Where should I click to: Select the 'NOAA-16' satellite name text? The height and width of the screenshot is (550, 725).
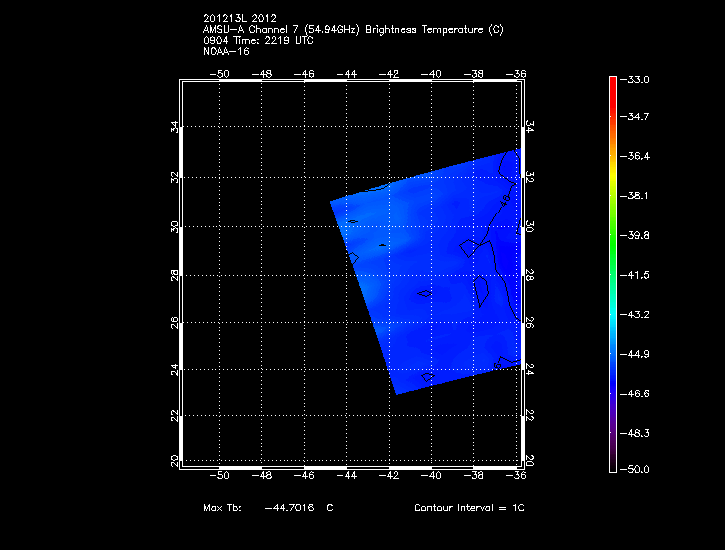pos(226,51)
